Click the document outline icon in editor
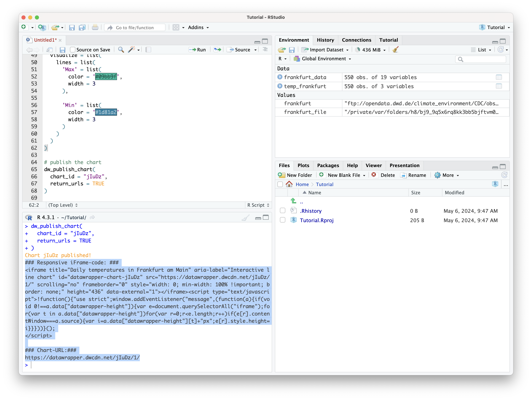This screenshot has height=400, width=532. 265,50
